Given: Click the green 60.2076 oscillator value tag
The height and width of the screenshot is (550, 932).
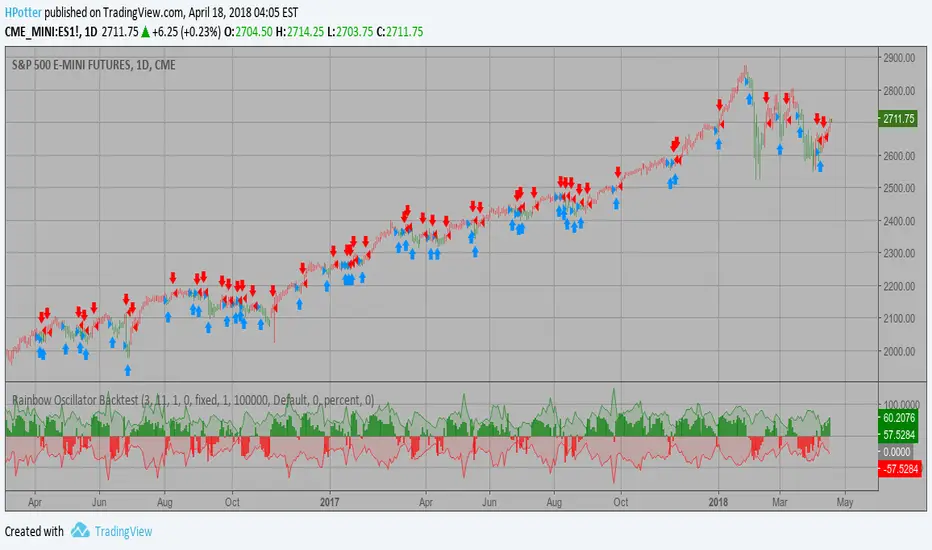Looking at the screenshot, I should coord(899,418).
